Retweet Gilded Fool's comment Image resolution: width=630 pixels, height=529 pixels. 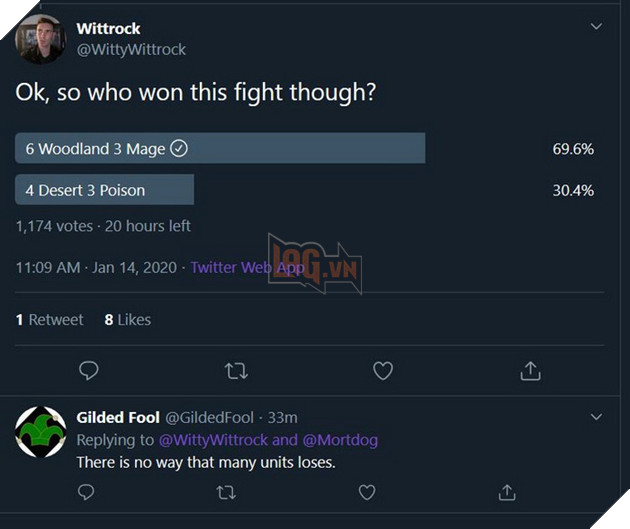(x=226, y=492)
